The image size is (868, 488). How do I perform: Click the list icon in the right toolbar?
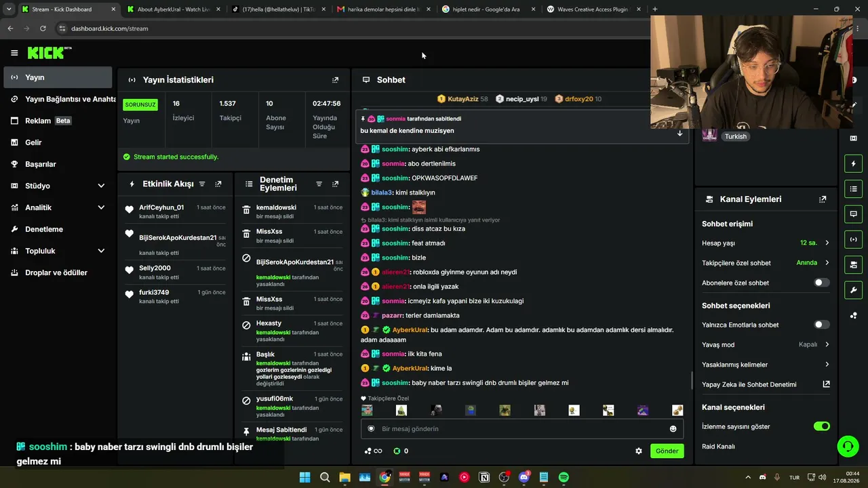(853, 189)
